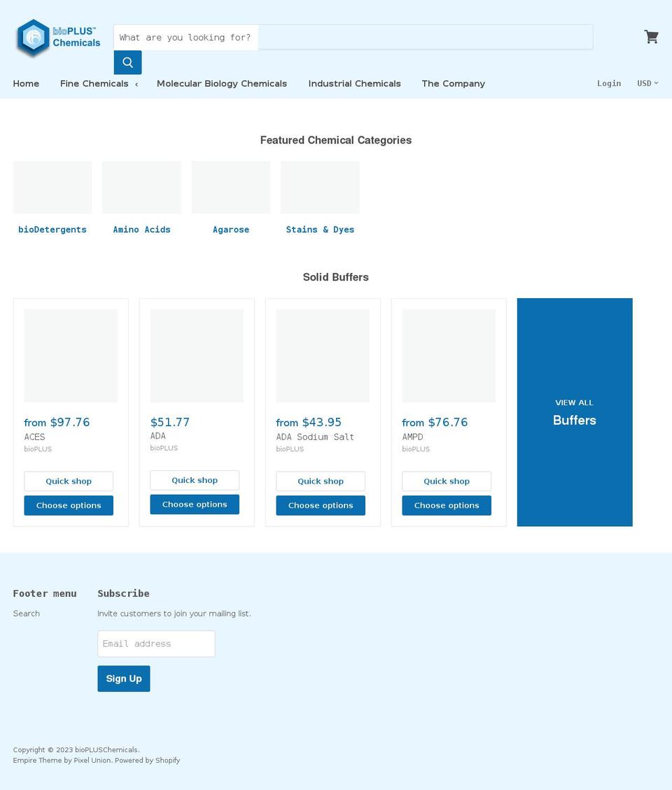Image resolution: width=672 pixels, height=790 pixels.
Task: Click the Stains & Dyes link
Action: pos(320,230)
